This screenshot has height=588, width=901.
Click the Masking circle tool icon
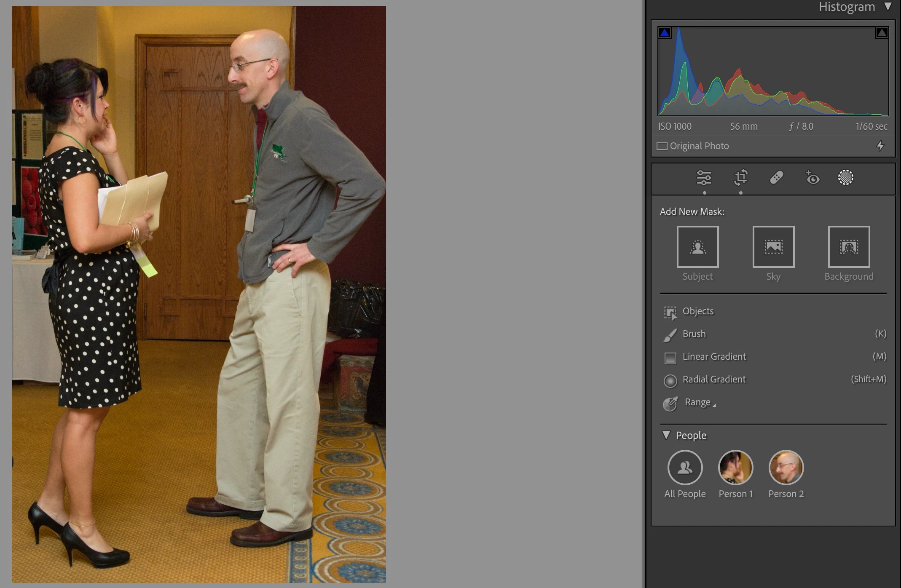(845, 178)
